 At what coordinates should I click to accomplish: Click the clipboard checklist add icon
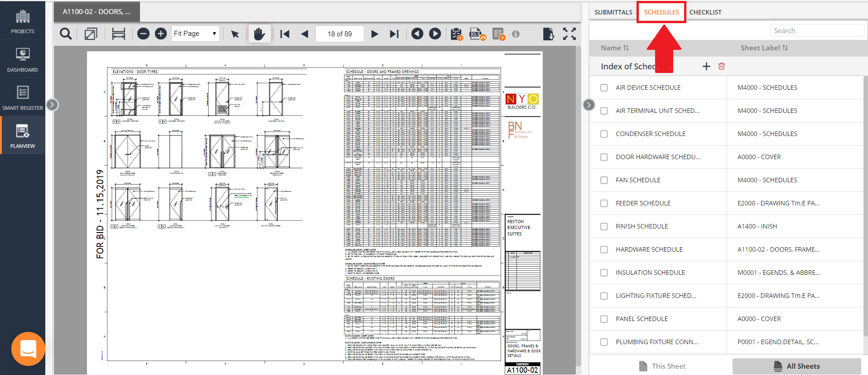457,34
